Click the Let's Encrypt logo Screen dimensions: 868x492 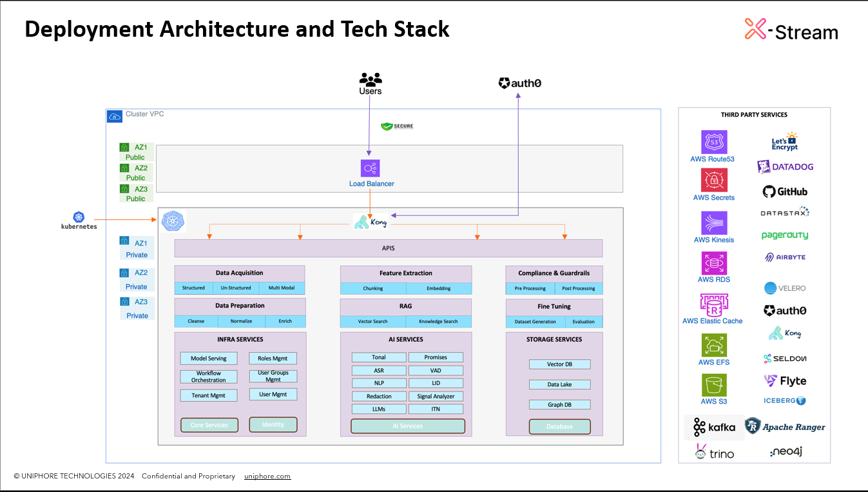pyautogui.click(x=785, y=141)
